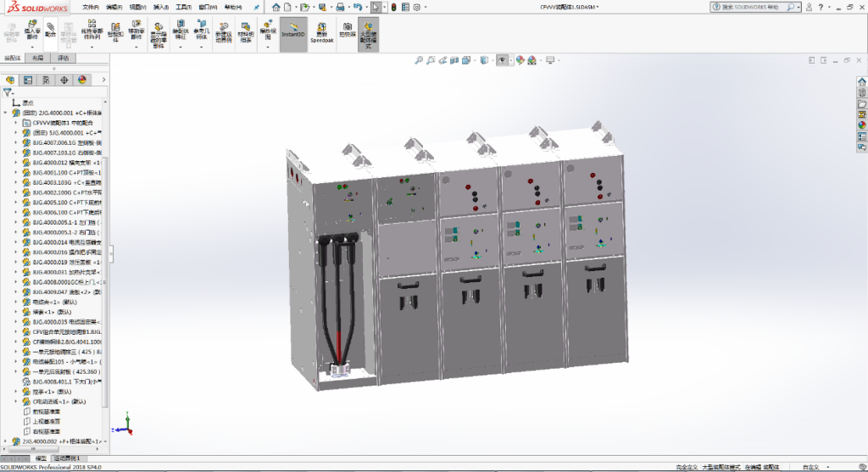Click the 更新 Speedpak button
Viewport: 868px width, 472px height.
pos(321,34)
